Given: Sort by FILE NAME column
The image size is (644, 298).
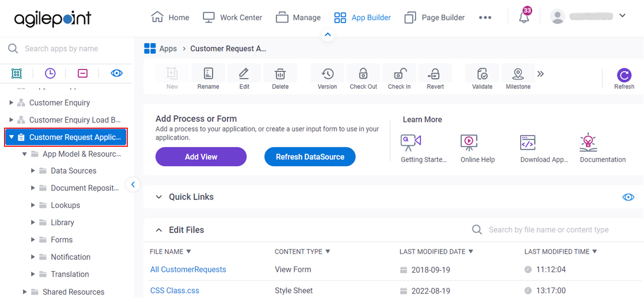Looking at the screenshot, I should coord(171,251).
